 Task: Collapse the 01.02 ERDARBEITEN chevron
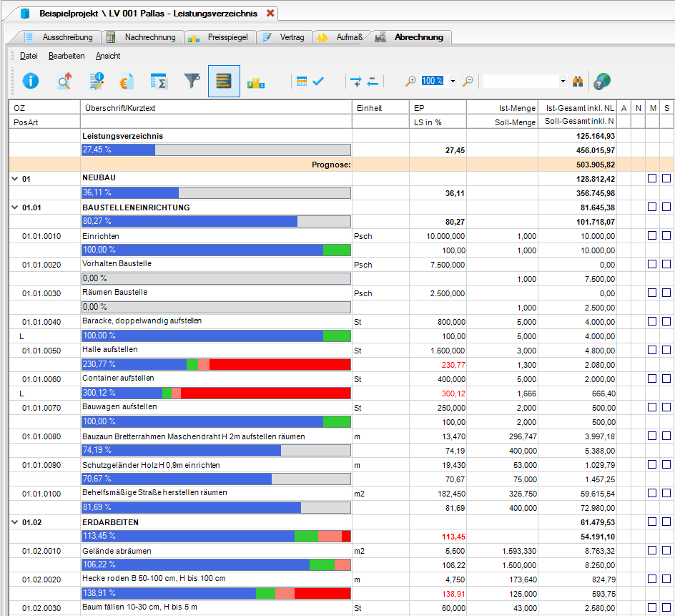[14, 522]
